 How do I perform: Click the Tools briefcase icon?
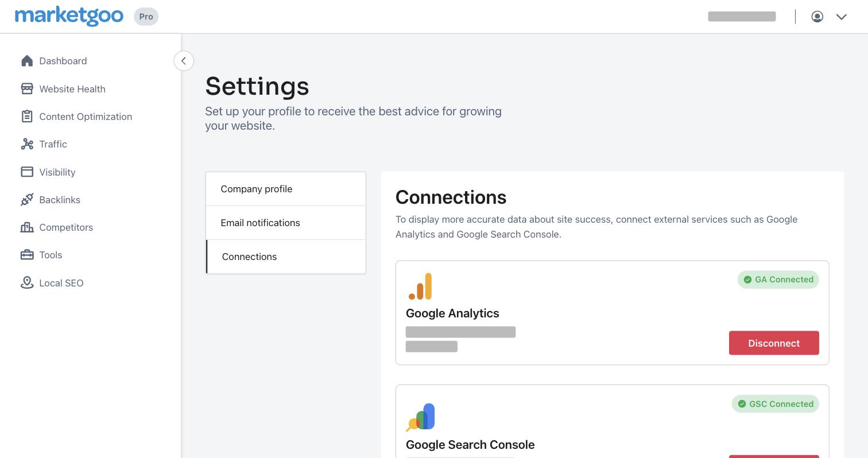(27, 255)
